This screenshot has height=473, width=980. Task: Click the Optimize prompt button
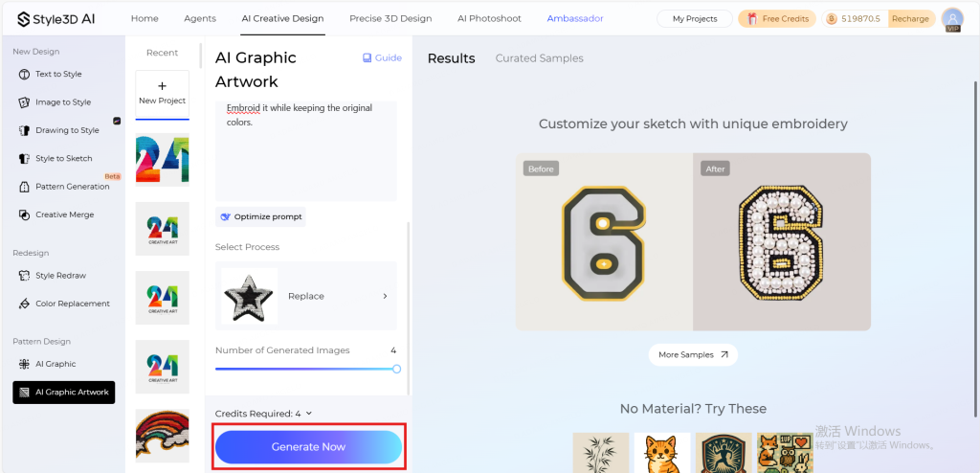[x=260, y=216]
